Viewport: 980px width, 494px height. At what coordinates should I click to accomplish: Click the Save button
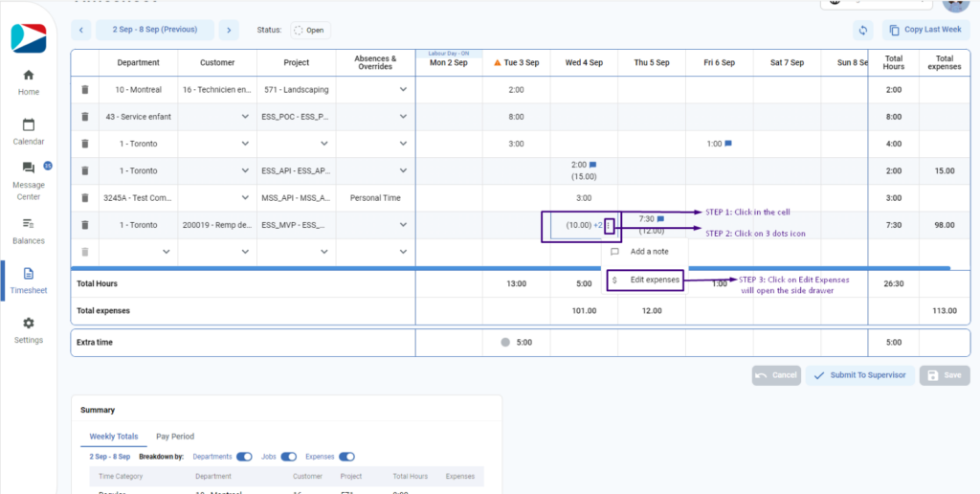coord(945,375)
